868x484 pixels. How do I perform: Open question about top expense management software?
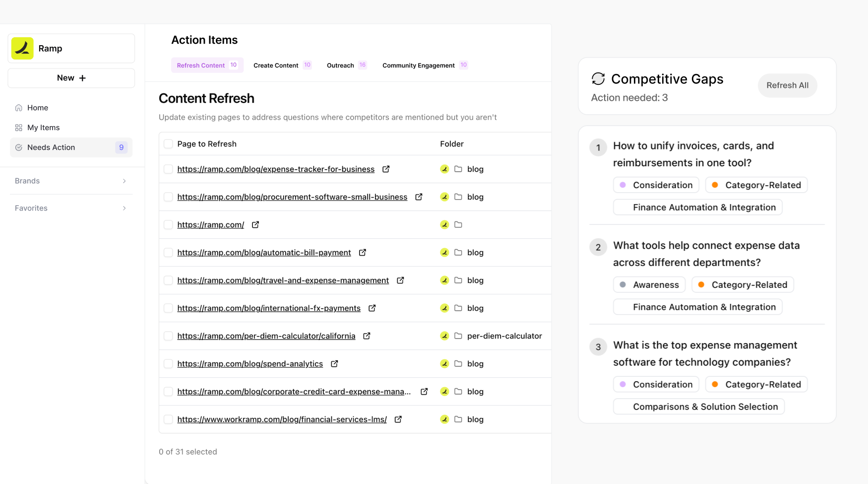[x=705, y=354]
